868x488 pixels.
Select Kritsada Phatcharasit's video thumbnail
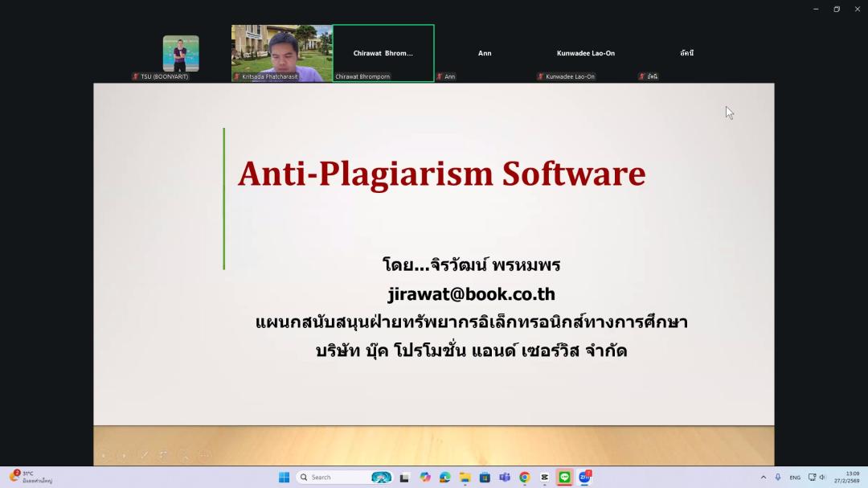[281, 52]
